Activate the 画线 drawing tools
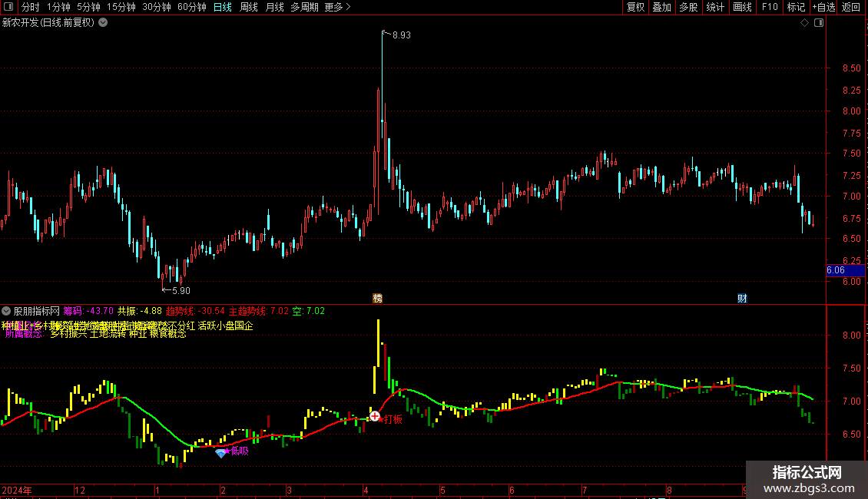 pos(742,7)
